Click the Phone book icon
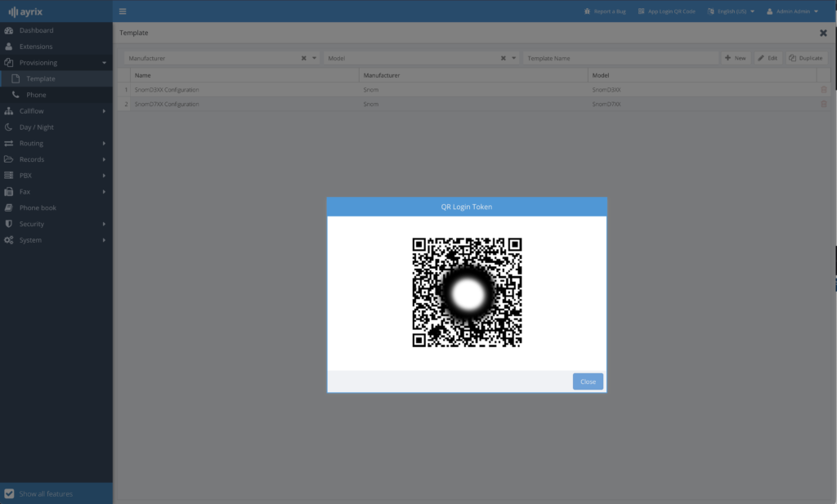The image size is (837, 504). (x=8, y=207)
